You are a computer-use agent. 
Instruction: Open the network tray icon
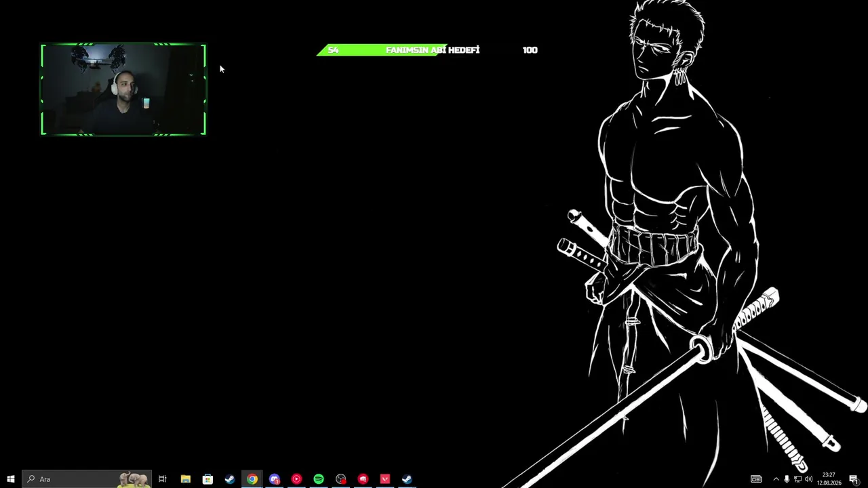pos(797,479)
